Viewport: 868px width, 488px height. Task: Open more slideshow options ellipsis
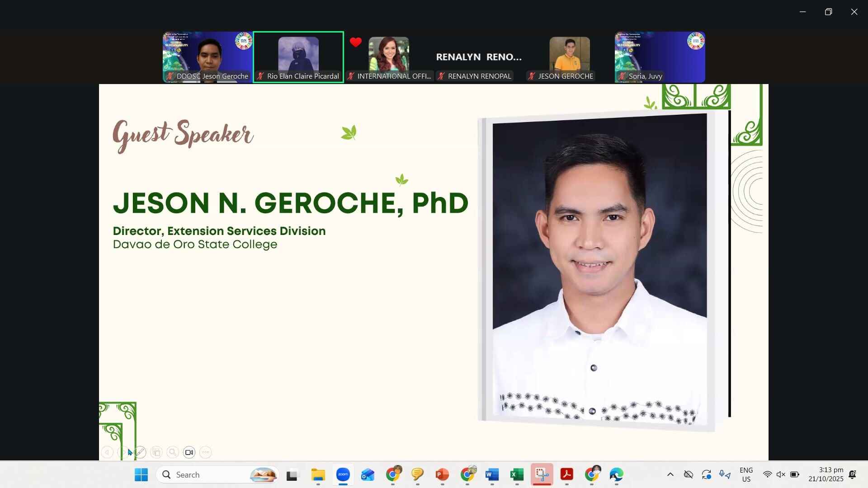(205, 452)
